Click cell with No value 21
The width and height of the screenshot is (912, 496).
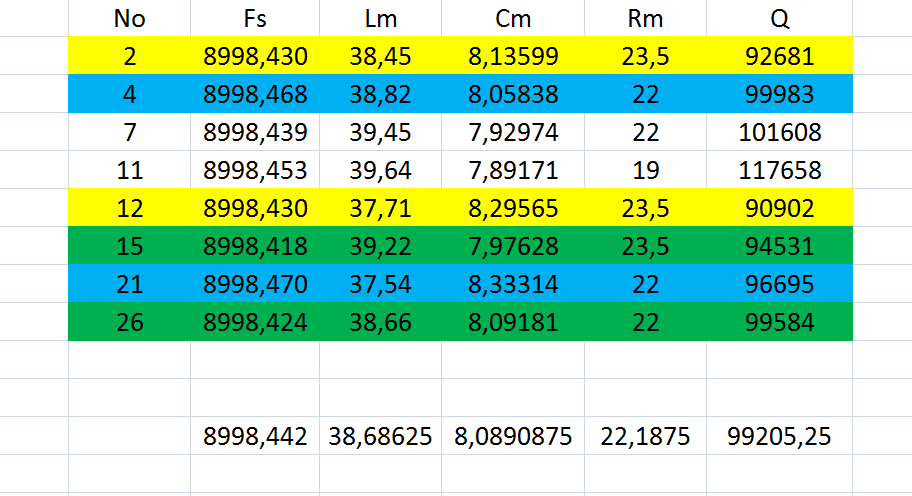coord(129,284)
